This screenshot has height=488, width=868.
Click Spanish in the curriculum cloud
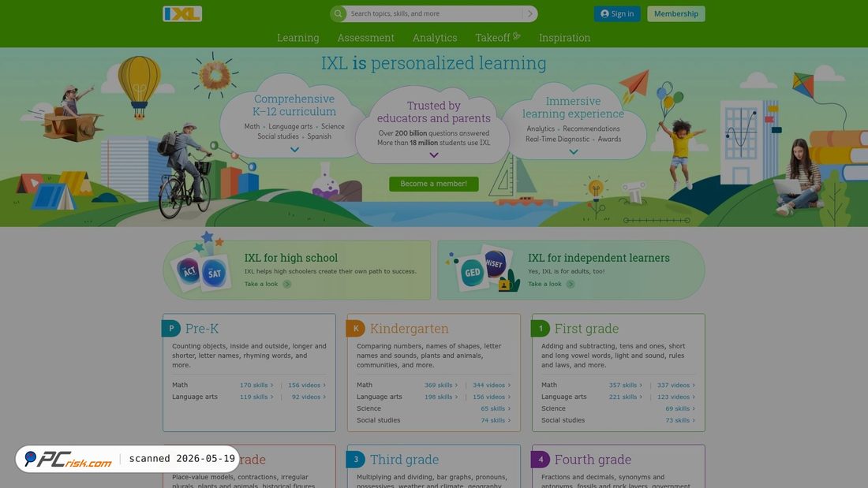(x=320, y=136)
